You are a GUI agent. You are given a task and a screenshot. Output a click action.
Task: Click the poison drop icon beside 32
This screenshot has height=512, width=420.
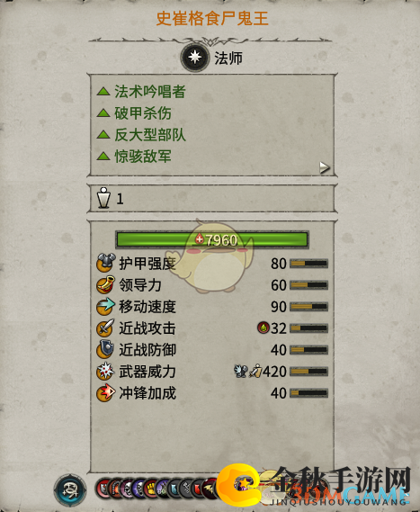[x=264, y=328]
